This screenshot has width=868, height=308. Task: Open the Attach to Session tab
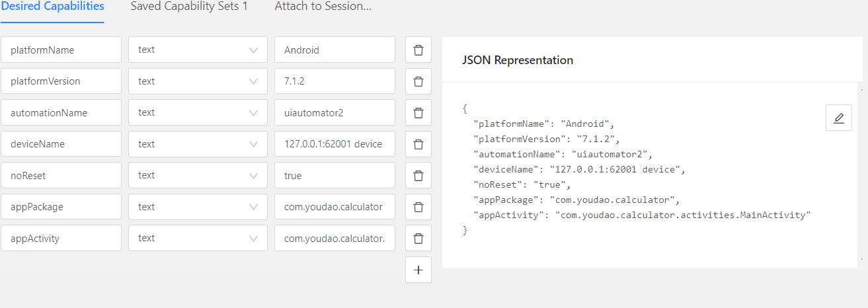point(323,7)
